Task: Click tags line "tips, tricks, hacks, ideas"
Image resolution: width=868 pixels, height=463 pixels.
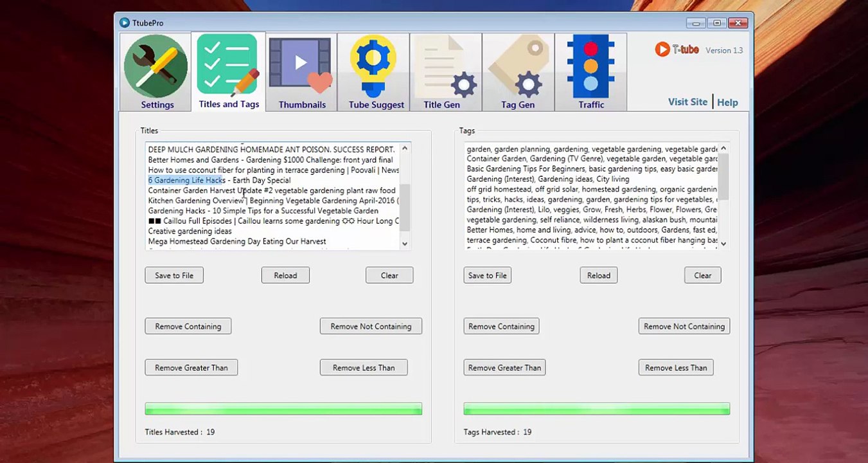Action: pyautogui.click(x=592, y=199)
